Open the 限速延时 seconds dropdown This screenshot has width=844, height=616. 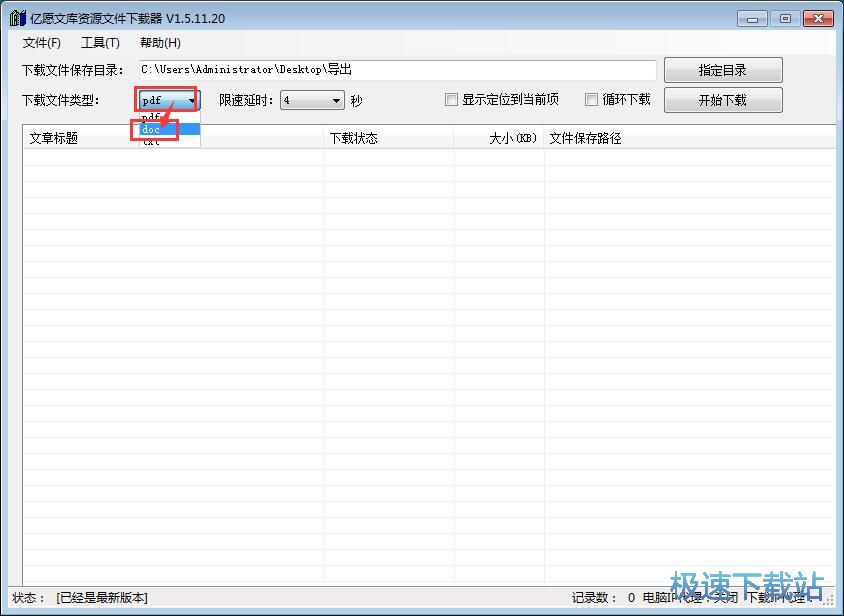pos(312,100)
